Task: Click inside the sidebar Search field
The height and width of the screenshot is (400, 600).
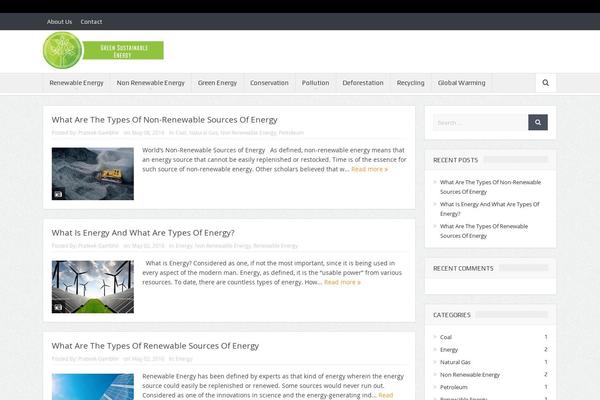Action: tap(481, 122)
